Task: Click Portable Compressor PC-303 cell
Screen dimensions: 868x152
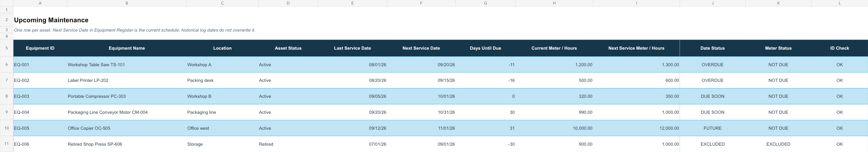Action: point(127,96)
